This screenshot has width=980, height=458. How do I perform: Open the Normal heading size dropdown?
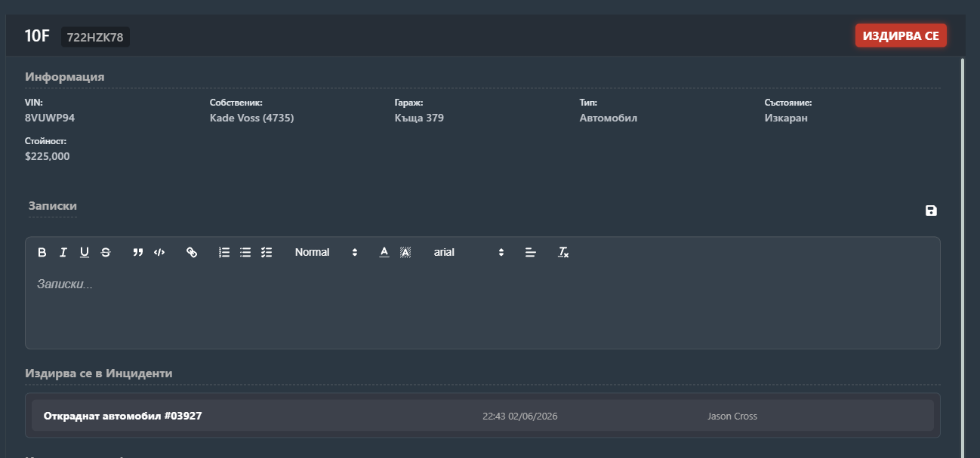(326, 253)
